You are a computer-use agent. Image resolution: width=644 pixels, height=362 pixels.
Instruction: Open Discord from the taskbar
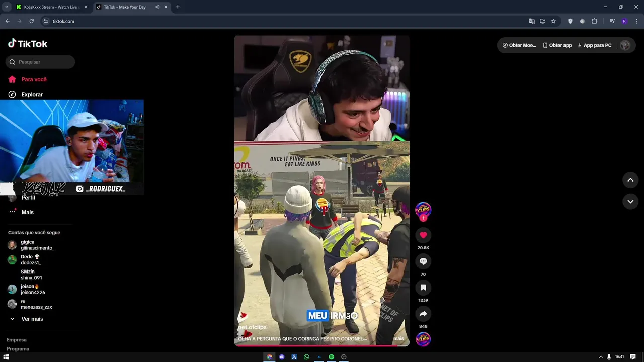[282, 357]
